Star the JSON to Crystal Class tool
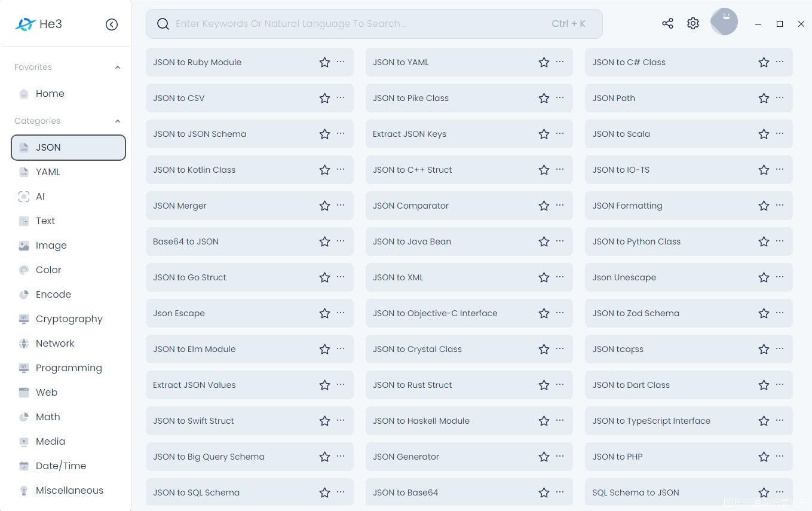The height and width of the screenshot is (511, 812). click(544, 349)
